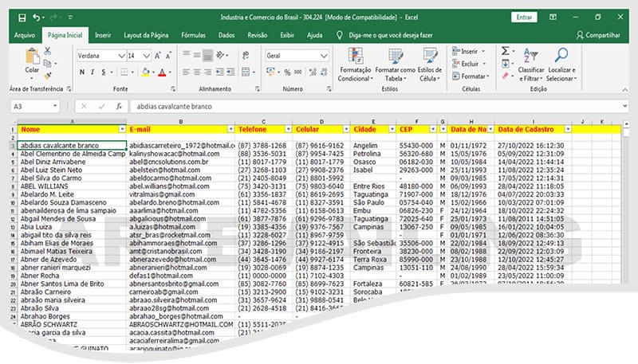Open Classificar e Filtrar menu
The width and height of the screenshot is (638, 364).
pos(531,65)
